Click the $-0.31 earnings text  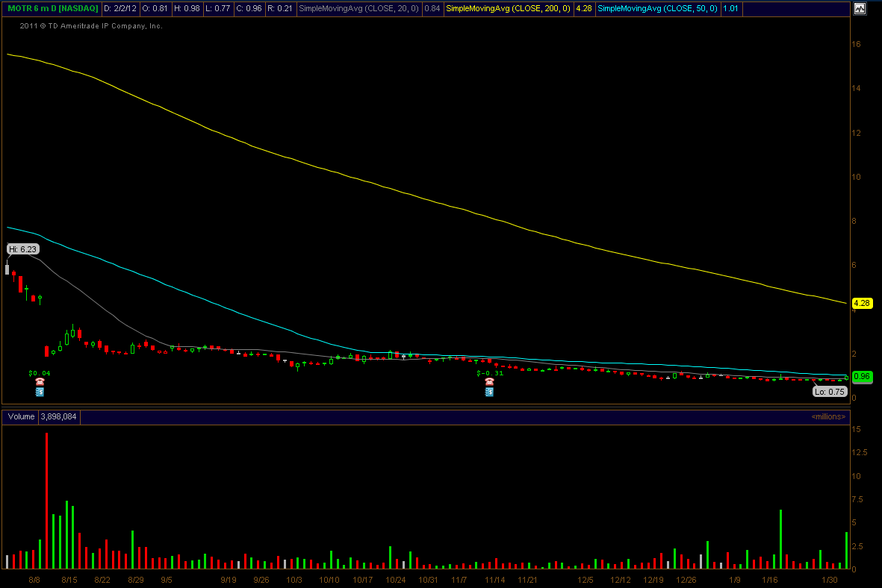[x=490, y=373]
